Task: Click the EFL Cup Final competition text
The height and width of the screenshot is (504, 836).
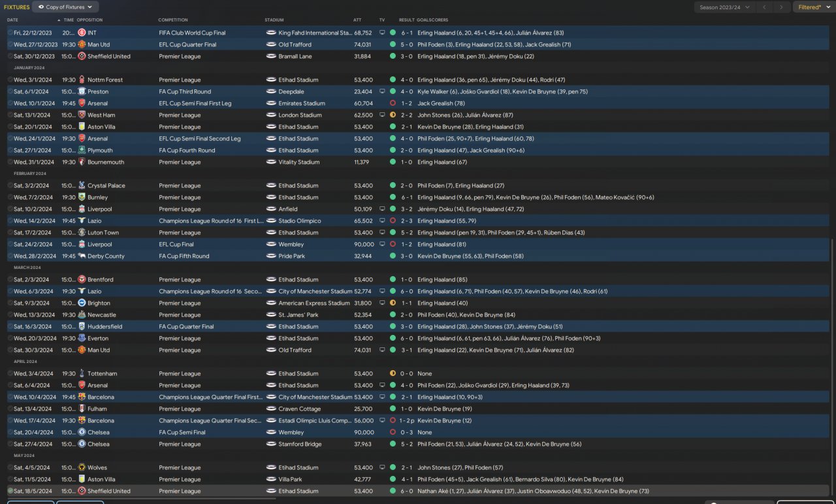Action: pos(176,244)
